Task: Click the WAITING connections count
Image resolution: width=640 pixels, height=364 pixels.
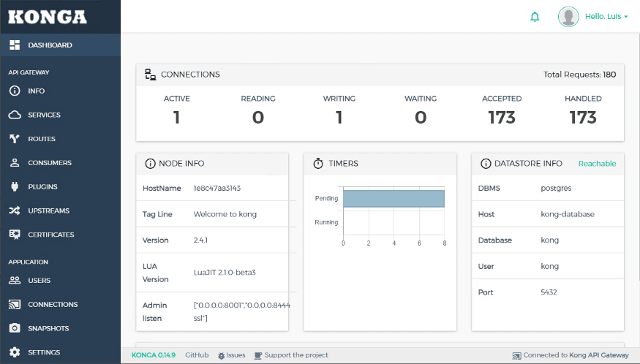Action: (x=421, y=118)
